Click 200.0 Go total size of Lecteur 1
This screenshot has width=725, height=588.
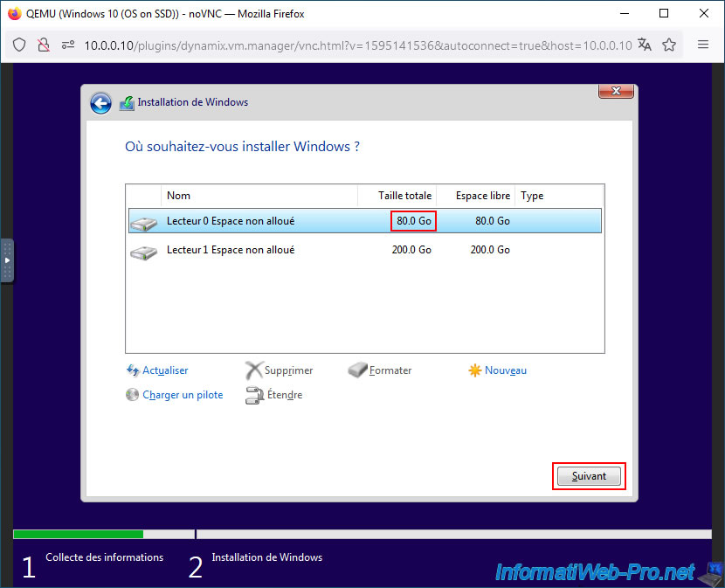click(x=411, y=250)
